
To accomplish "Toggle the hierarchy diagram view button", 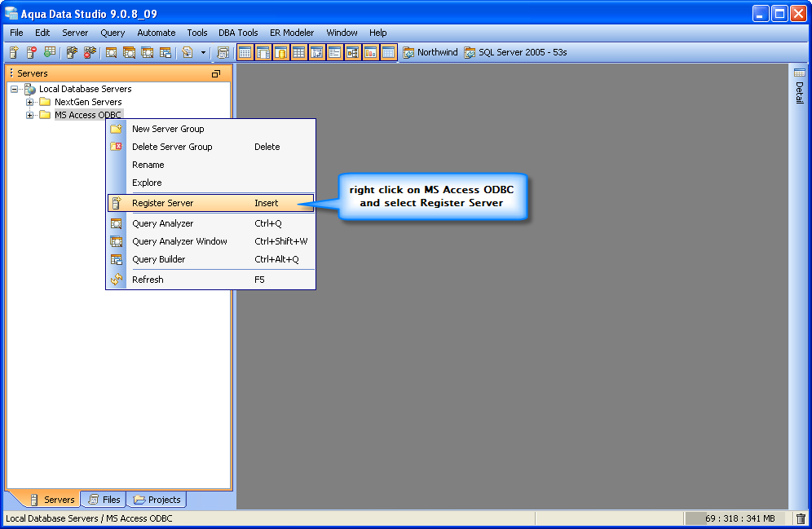I will click(x=353, y=52).
